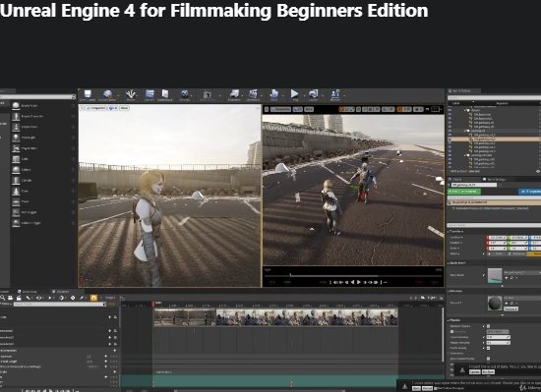Viewport: 541px width, 392px height.
Task: Click the green Add Component button
Action: [464, 192]
